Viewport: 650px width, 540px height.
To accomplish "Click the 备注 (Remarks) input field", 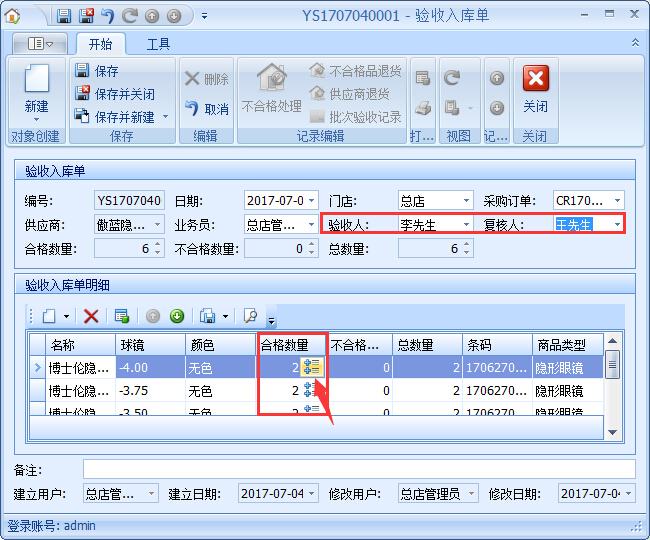I will (358, 469).
